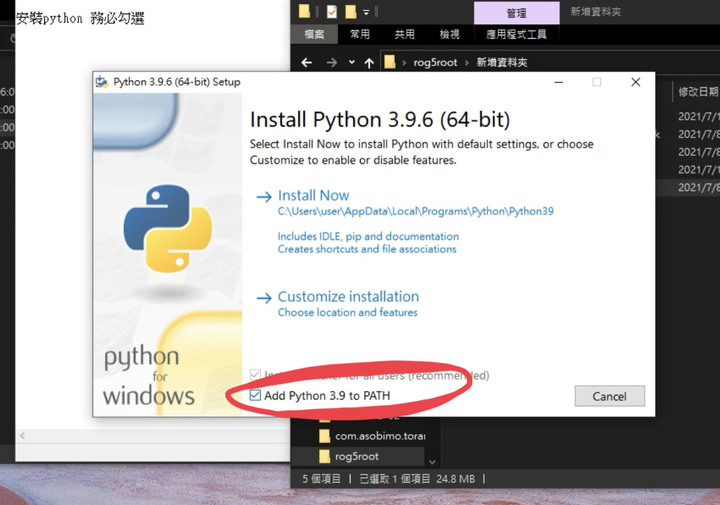Click rog5root in the address breadcrumb
The image size is (720, 505).
pos(435,62)
